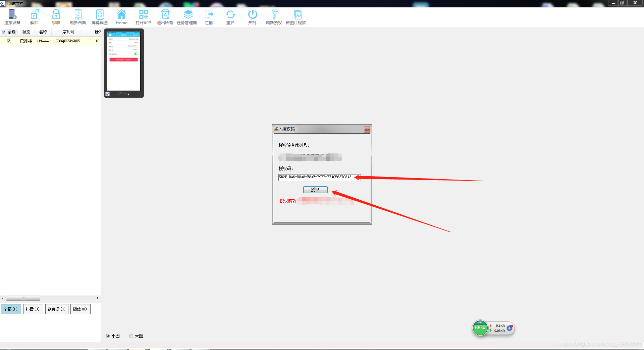Toggle checkbox on the iPhone thumbnail
This screenshot has height=350, width=644.
pyautogui.click(x=108, y=94)
